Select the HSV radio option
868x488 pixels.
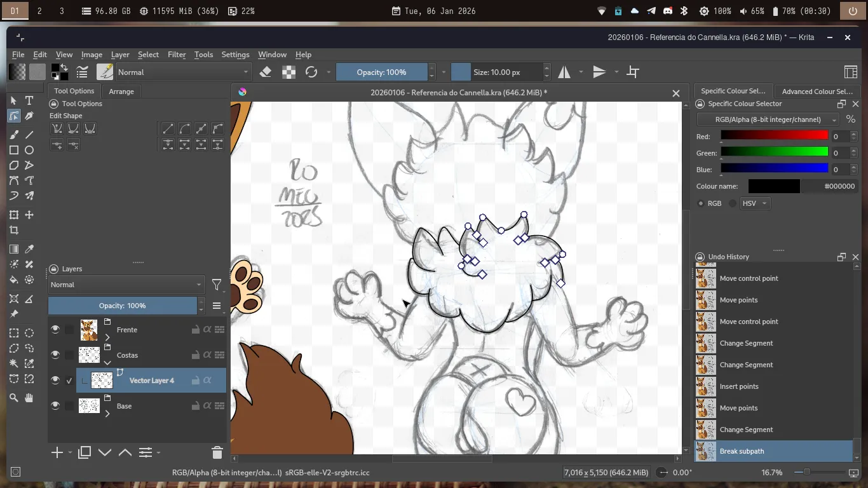point(733,203)
